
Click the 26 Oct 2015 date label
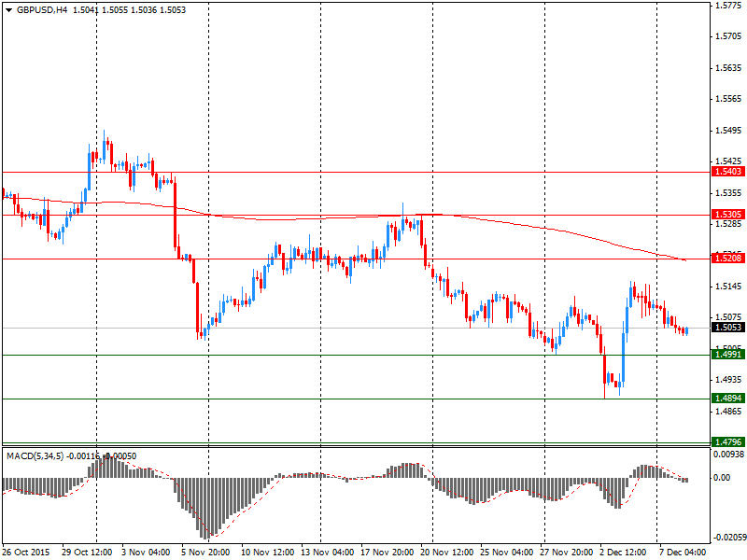point(26,553)
